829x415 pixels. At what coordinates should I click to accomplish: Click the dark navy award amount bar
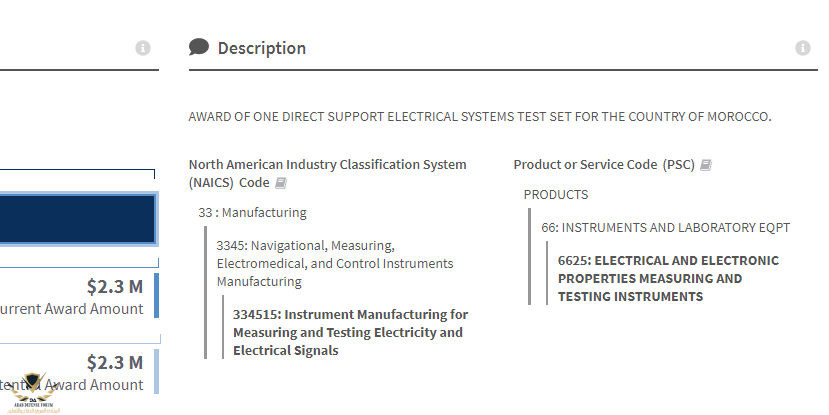tap(77, 219)
